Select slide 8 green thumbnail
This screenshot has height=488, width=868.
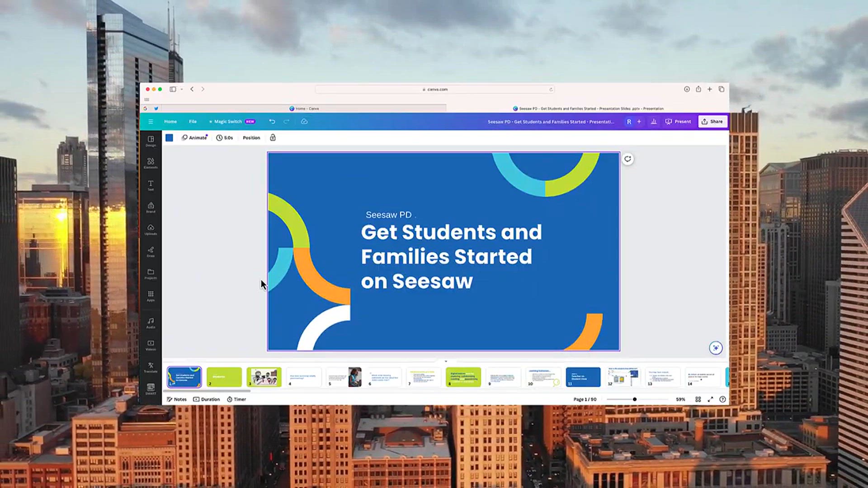(x=463, y=377)
